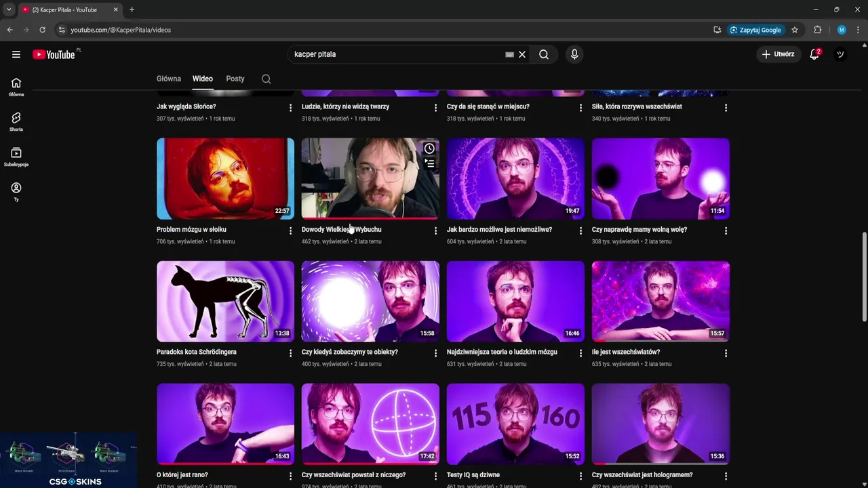Image resolution: width=868 pixels, height=488 pixels.
Task: Open a new Chrome tab
Action: click(x=132, y=9)
